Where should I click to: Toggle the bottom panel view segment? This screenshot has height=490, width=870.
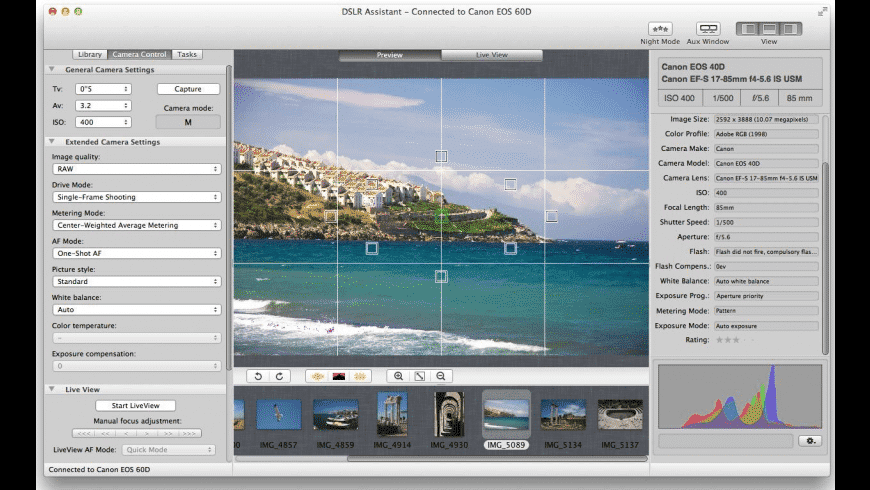click(769, 29)
